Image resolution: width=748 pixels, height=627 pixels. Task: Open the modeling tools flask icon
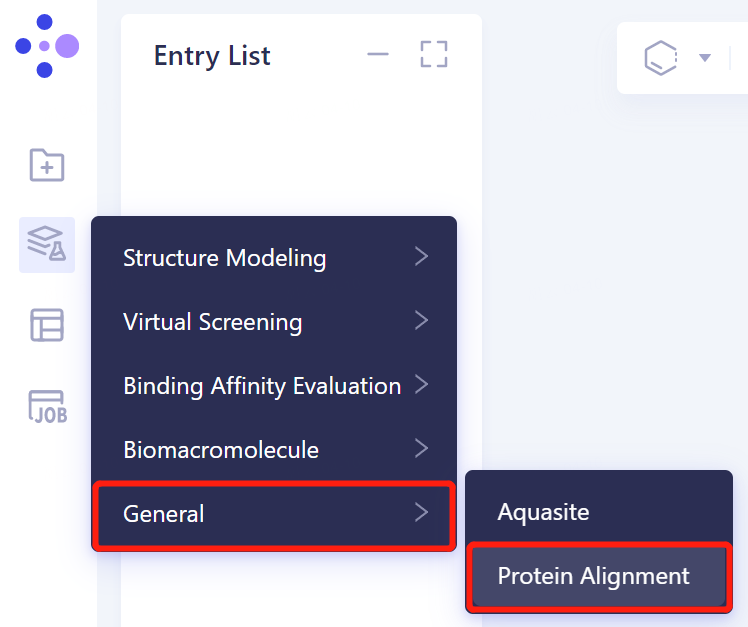pos(47,244)
